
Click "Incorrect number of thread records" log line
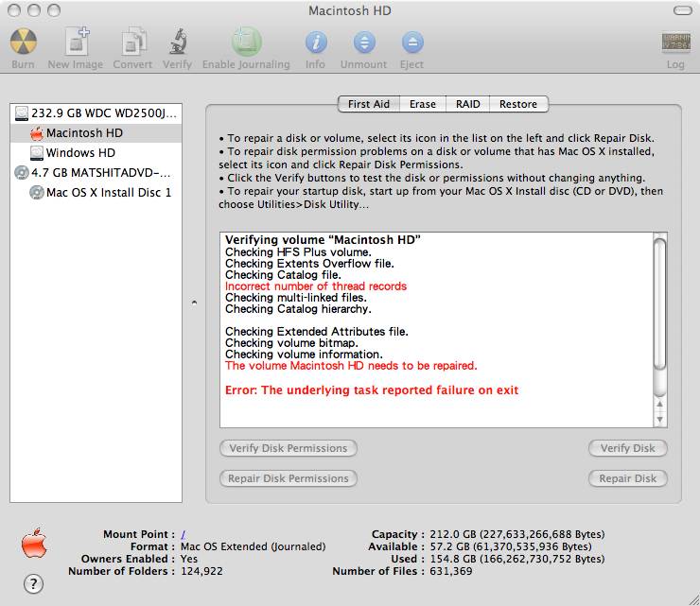[316, 286]
